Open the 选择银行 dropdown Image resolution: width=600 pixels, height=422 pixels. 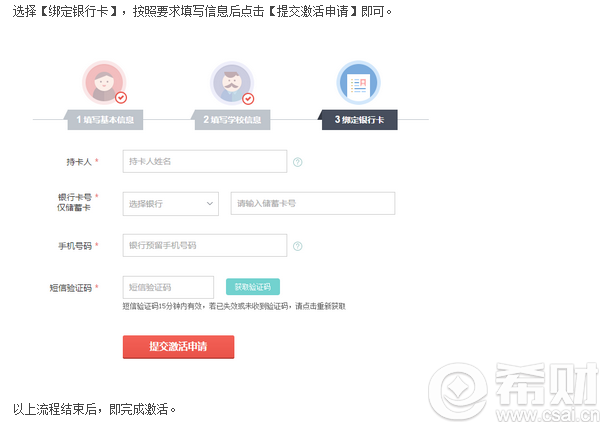coord(170,204)
